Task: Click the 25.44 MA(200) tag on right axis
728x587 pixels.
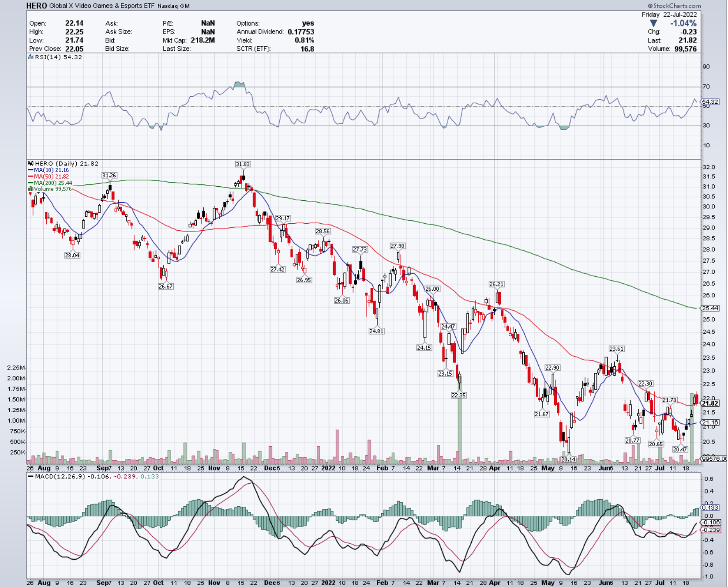Action: (710, 308)
